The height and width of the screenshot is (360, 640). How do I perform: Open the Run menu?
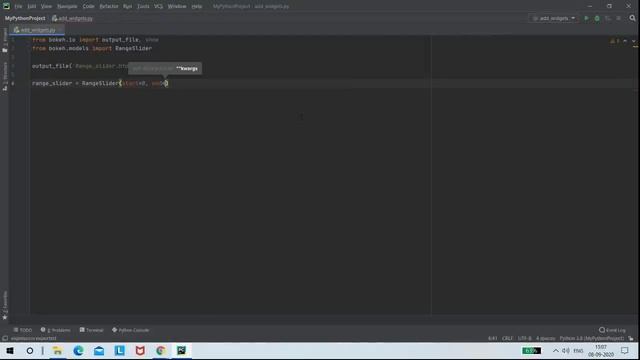[127, 7]
